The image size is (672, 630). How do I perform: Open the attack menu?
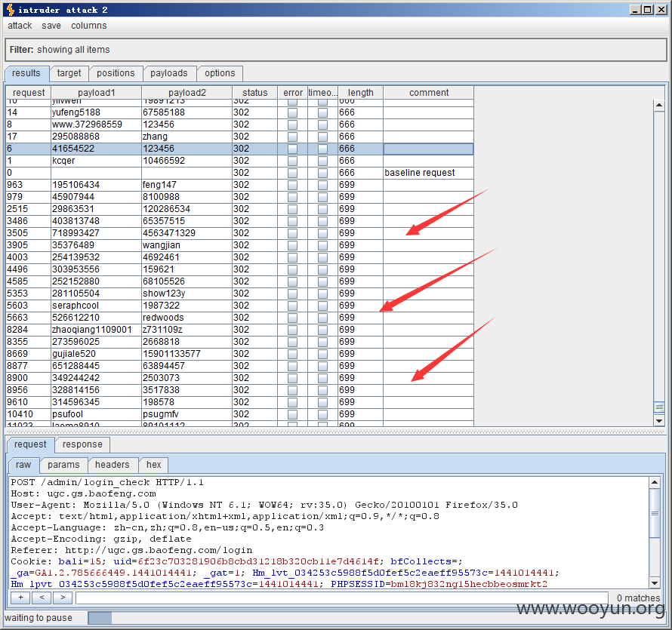tap(20, 26)
